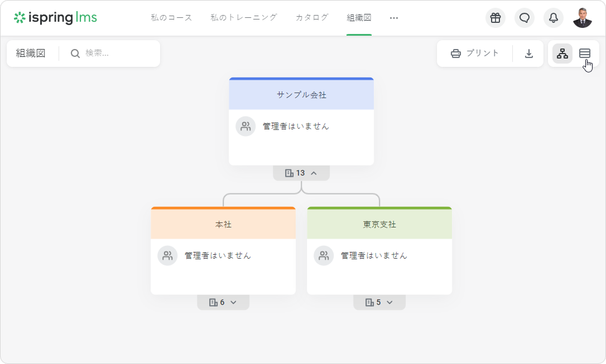Open the 私のコース tab
The image size is (606, 364).
coord(171,18)
